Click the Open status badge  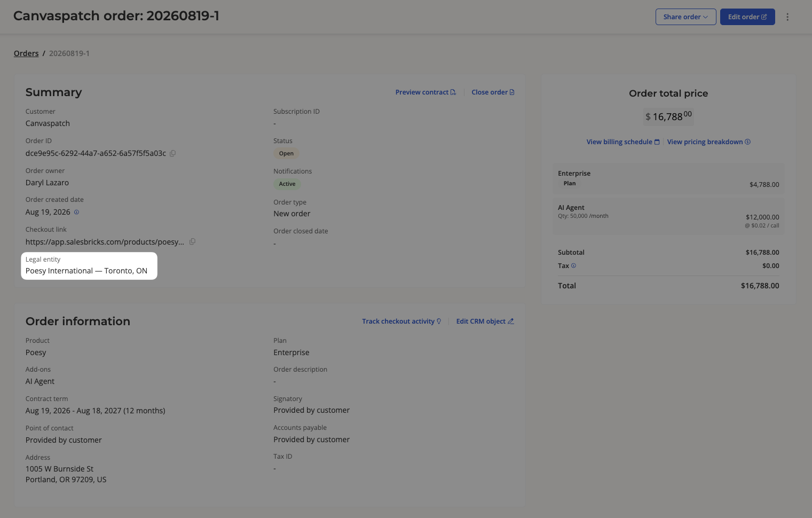point(286,153)
